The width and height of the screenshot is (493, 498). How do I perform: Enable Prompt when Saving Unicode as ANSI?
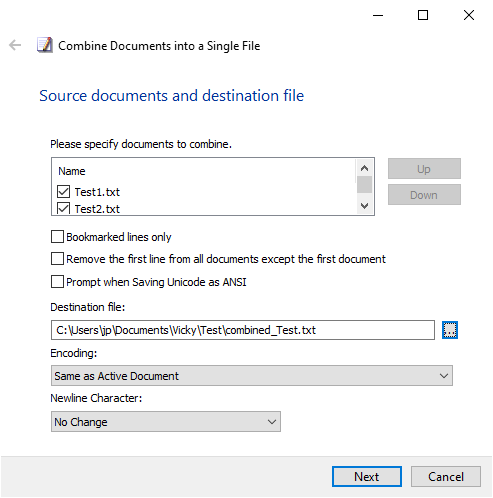57,282
